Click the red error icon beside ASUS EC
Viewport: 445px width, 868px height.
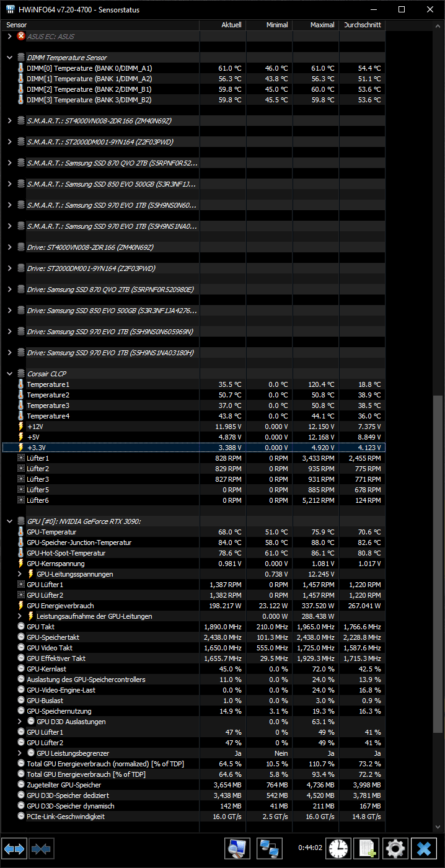coord(21,37)
